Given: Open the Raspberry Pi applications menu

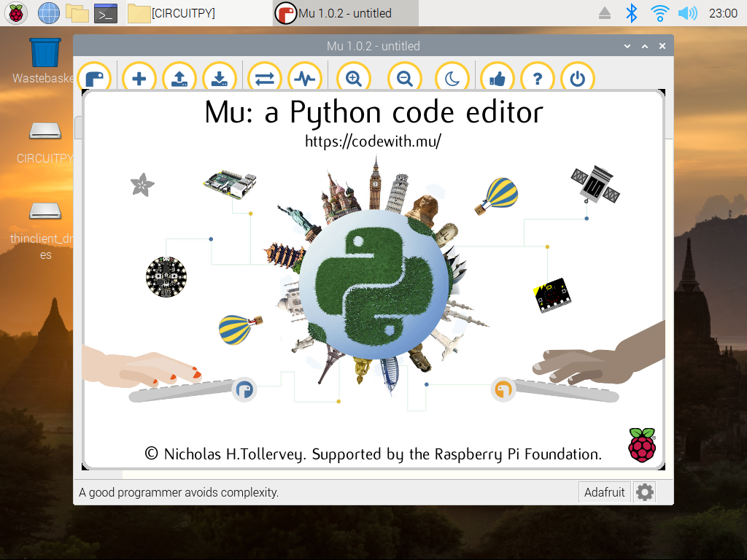Looking at the screenshot, I should click(x=16, y=13).
